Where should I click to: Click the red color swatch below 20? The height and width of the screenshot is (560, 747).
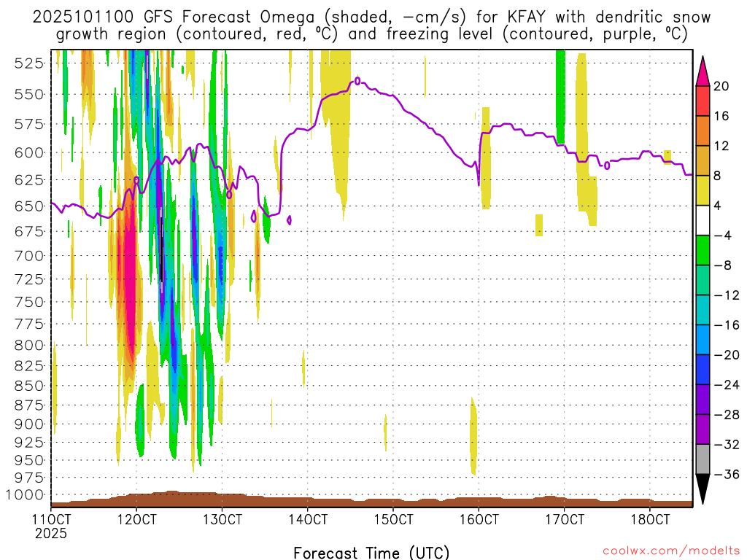pyautogui.click(x=703, y=101)
